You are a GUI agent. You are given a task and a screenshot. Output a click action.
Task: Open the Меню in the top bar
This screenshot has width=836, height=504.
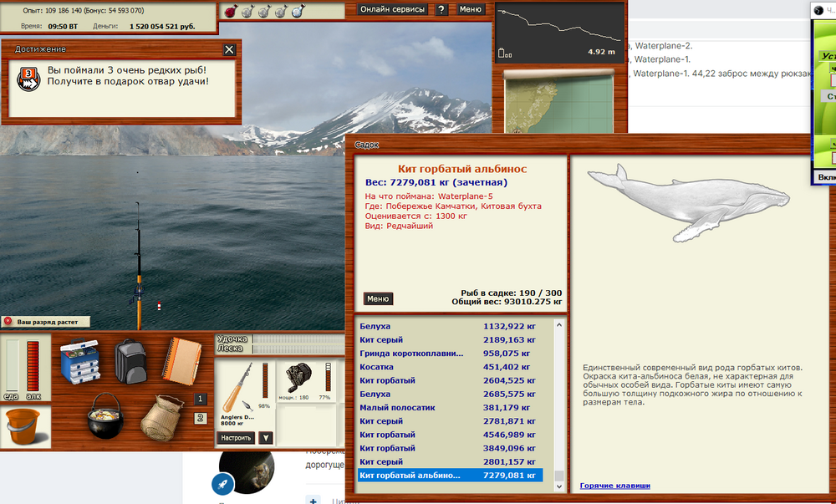point(471,10)
